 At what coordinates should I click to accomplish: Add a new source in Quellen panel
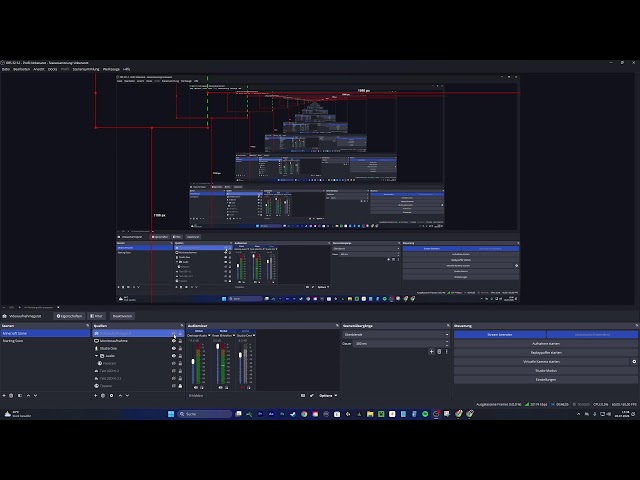96,396
